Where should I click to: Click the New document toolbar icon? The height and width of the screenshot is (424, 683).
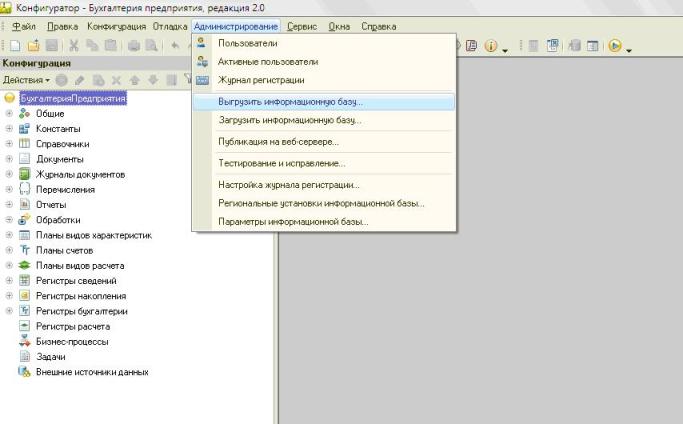[x=15, y=45]
